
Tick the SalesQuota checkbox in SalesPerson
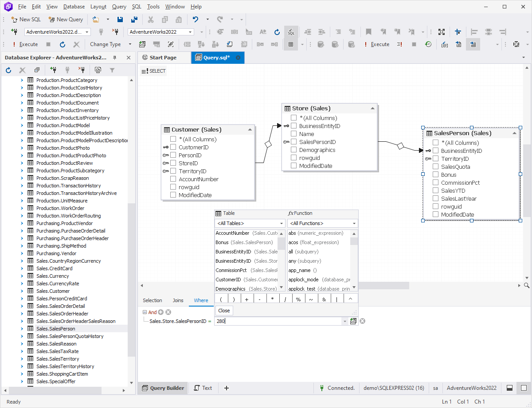pyautogui.click(x=436, y=167)
